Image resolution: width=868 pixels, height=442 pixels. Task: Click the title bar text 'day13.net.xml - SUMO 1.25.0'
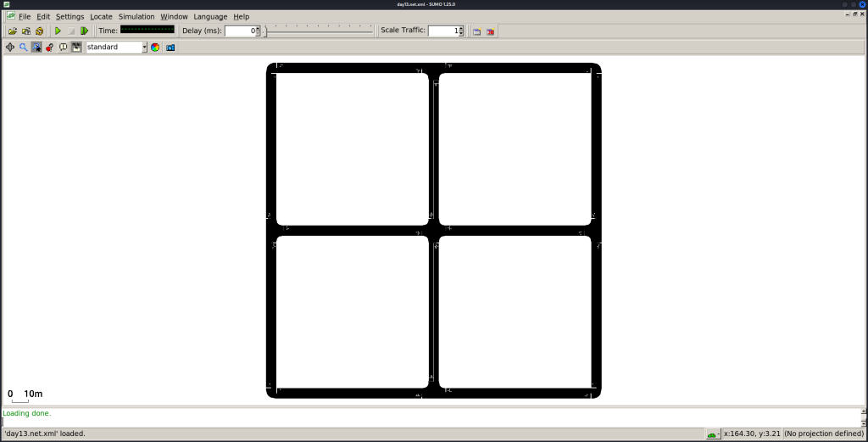(x=426, y=4)
